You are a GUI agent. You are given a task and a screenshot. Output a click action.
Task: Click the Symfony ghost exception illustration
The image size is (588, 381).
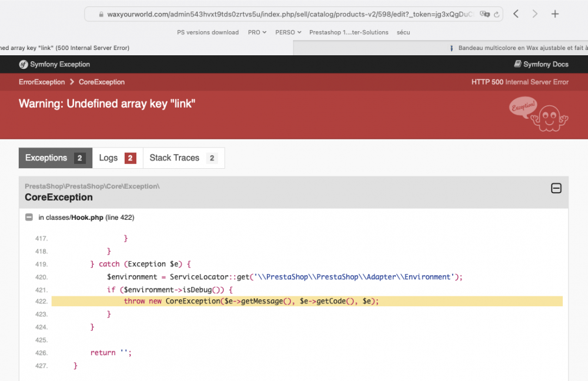539,115
